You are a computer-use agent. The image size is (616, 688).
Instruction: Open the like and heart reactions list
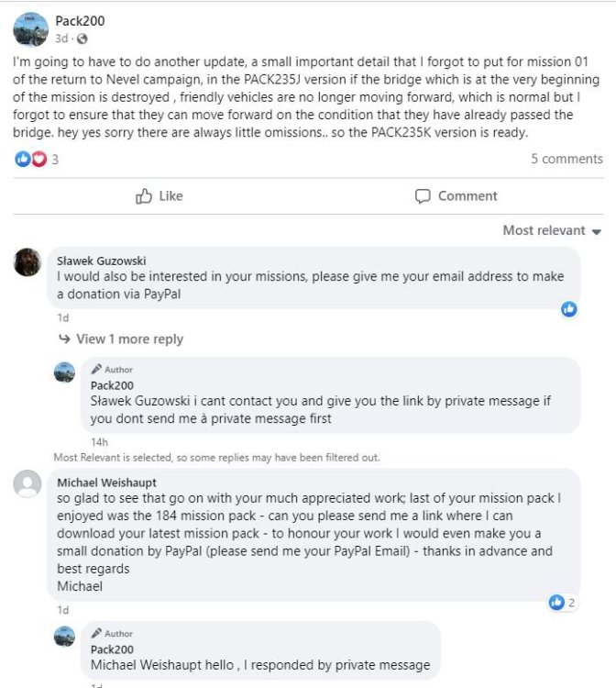[31, 159]
